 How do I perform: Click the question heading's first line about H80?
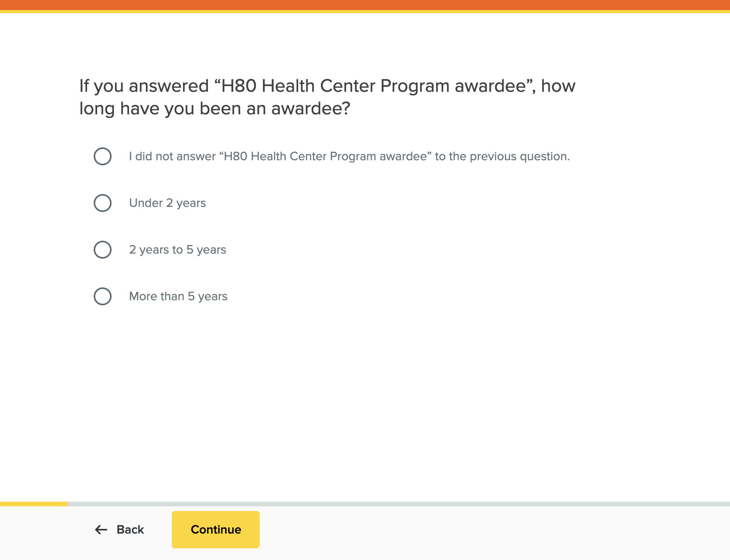pos(327,86)
